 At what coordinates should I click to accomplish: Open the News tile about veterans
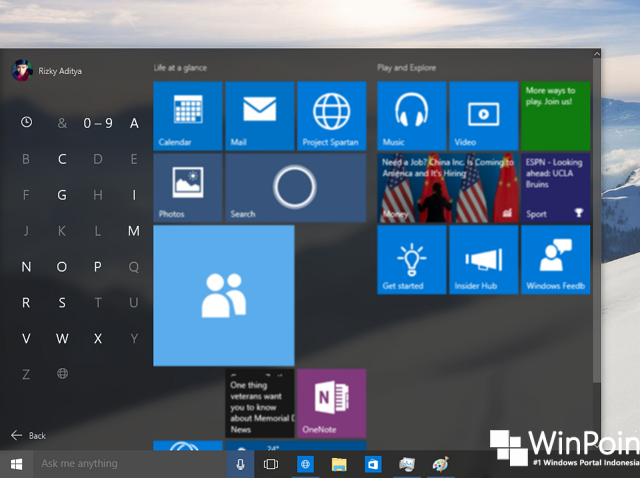pos(260,403)
